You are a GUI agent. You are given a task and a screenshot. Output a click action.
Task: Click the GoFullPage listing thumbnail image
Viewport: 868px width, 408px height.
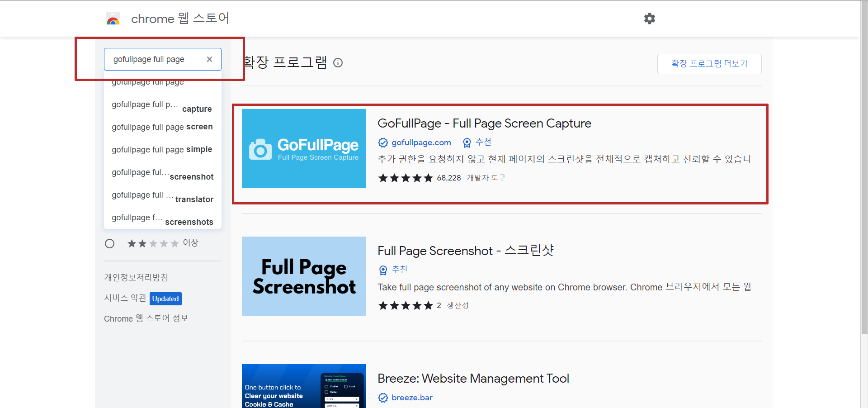tap(303, 148)
